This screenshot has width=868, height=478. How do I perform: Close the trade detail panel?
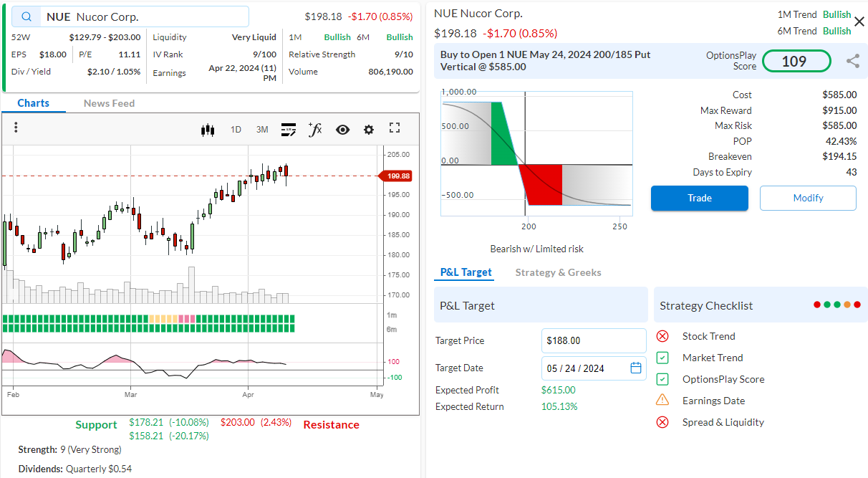pyautogui.click(x=859, y=21)
